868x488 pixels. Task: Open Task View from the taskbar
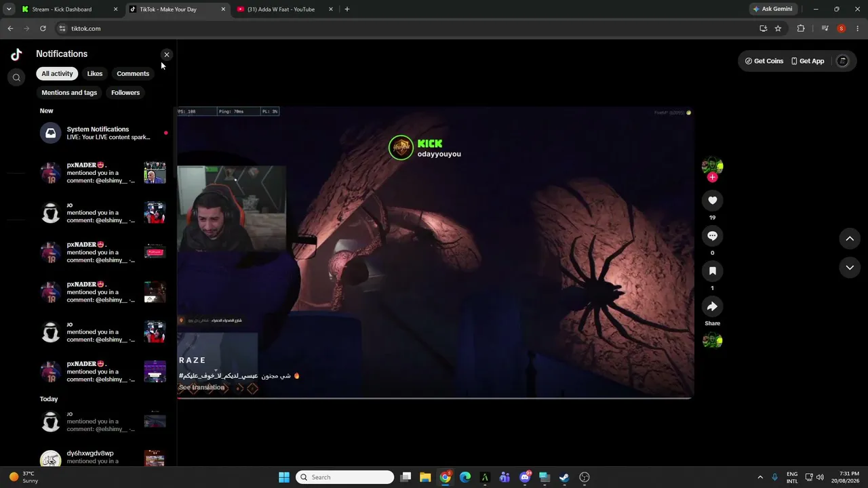[406, 477]
